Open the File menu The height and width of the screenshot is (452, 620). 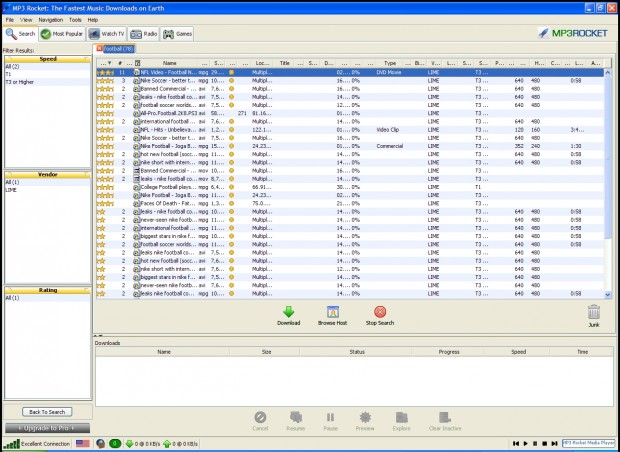[9, 20]
